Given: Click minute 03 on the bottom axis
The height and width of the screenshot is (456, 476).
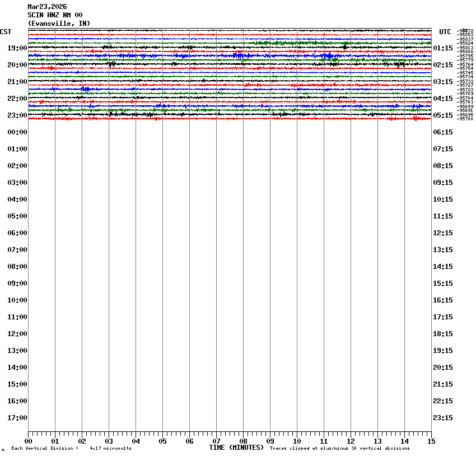Looking at the screenshot, I should [x=109, y=441].
